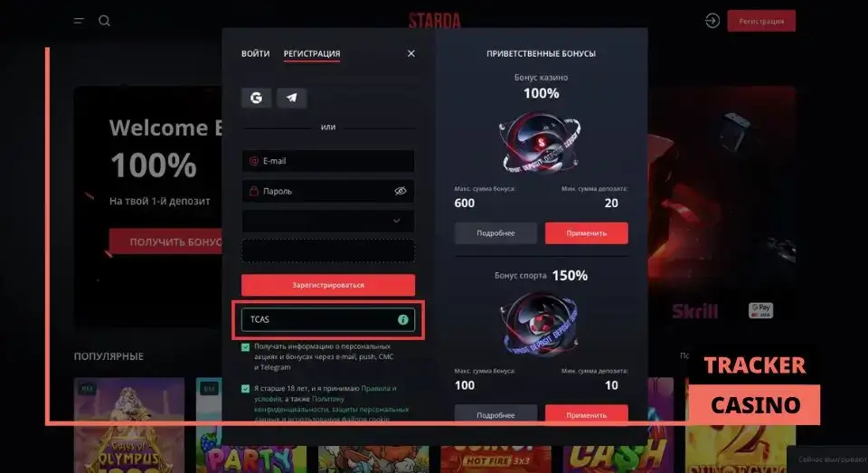Click the Зарегистрироваться button
The height and width of the screenshot is (473, 868).
(x=328, y=285)
